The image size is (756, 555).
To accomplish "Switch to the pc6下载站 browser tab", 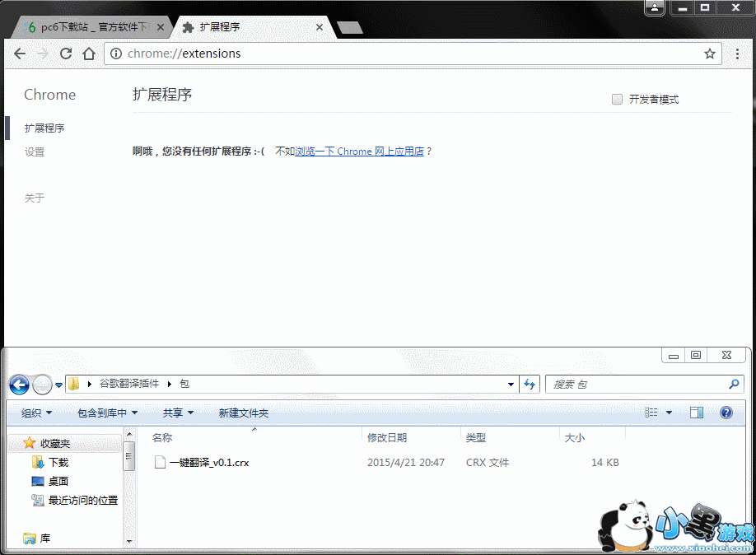I will [82, 26].
